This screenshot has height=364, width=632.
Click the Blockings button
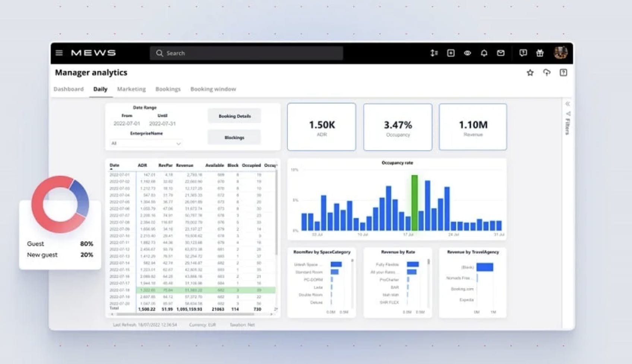[234, 137]
